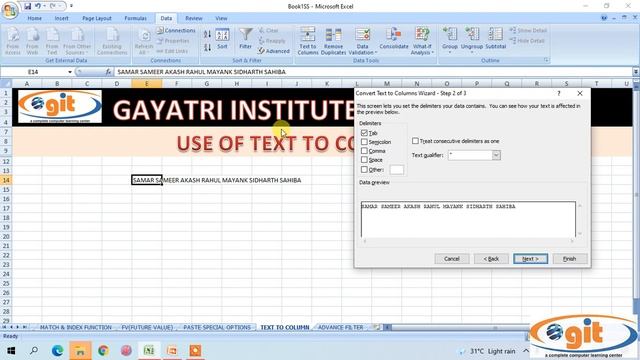640x360 pixels.
Task: Click Show Detail in Outline group
Action: point(528,31)
